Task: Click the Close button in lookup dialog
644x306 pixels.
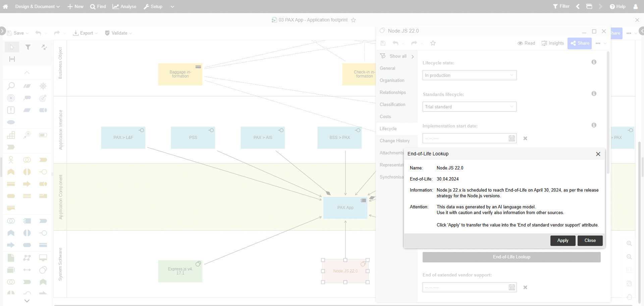Action: click(590, 241)
